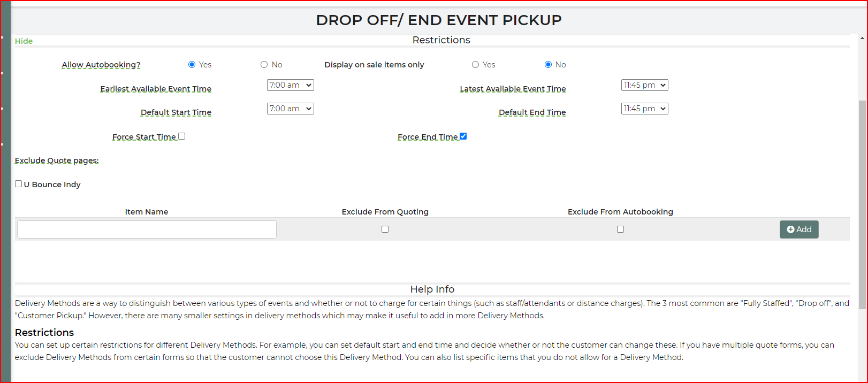Click the plus icon on Add button

(790, 229)
